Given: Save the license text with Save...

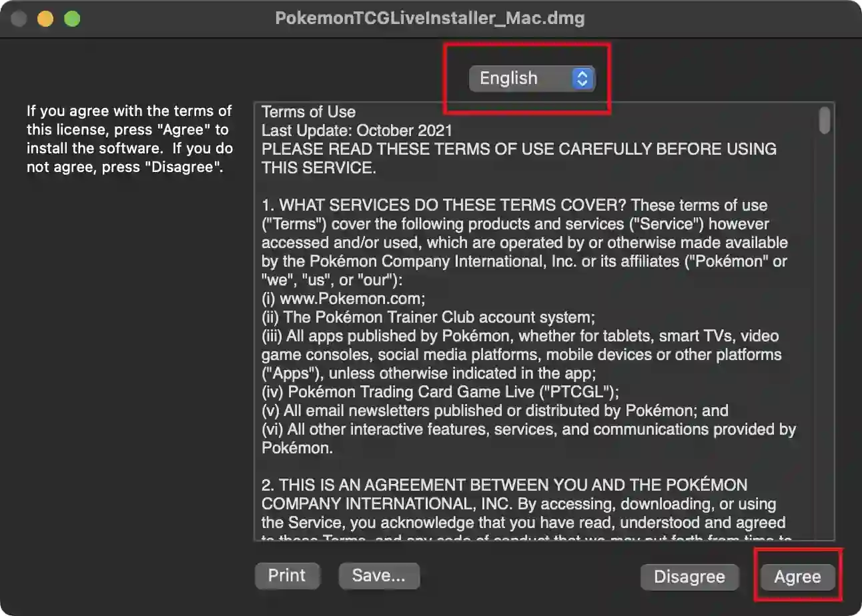Looking at the screenshot, I should click(379, 575).
